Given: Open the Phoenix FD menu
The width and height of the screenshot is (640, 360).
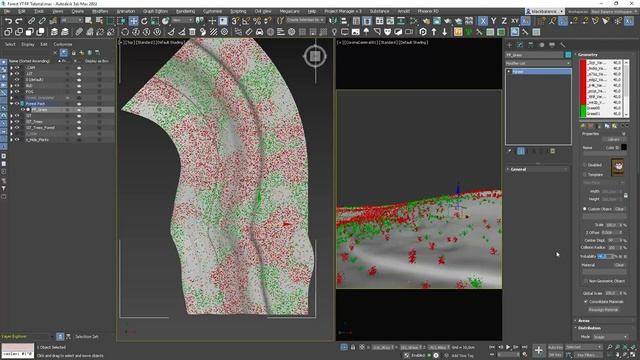Looking at the screenshot, I should point(428,11).
